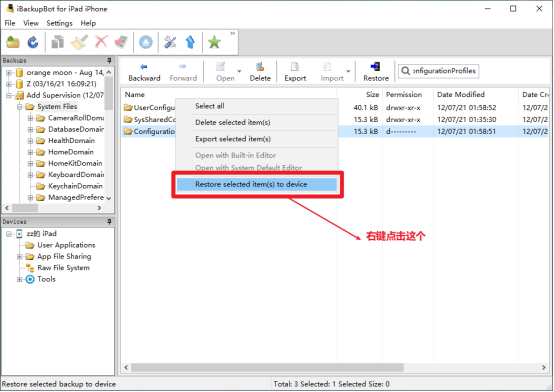Screen dimensions: 554x392
Task: Click right arrow of file list scrollbar
Action: click(x=544, y=368)
